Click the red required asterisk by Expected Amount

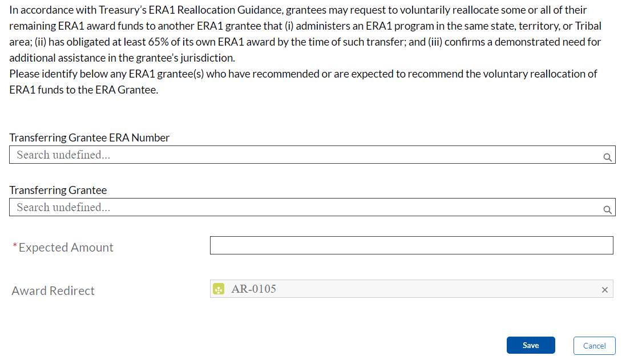15,247
